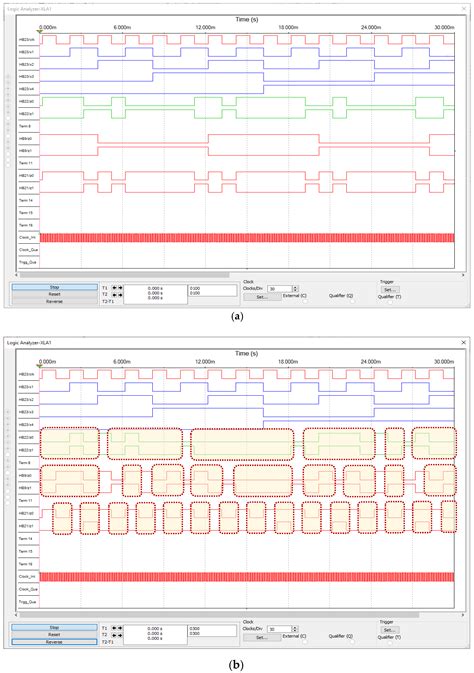
Task: Move cursor T2 right in lower analyzer
Action: click(x=120, y=635)
